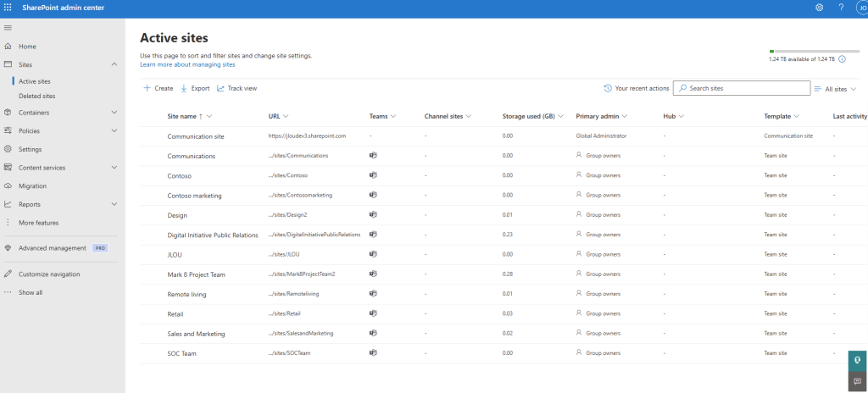Expand the Policies navigation group

114,130
